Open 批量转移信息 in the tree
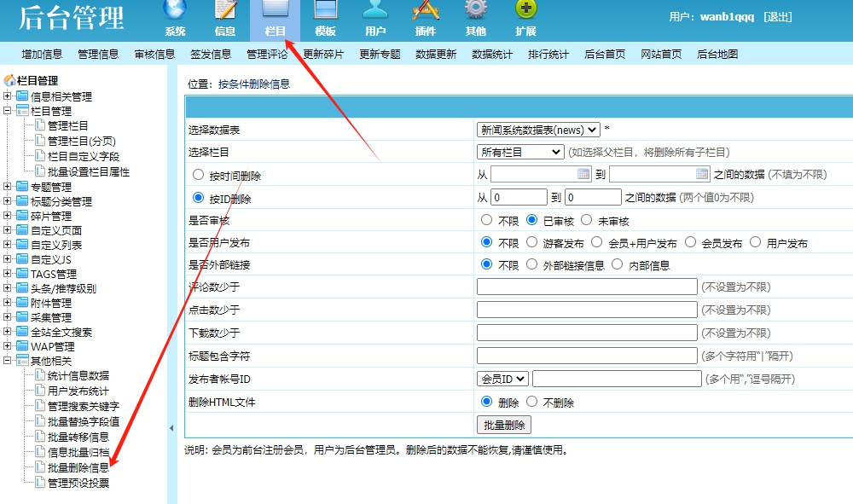Screen dimensions: 853x504 point(78,437)
